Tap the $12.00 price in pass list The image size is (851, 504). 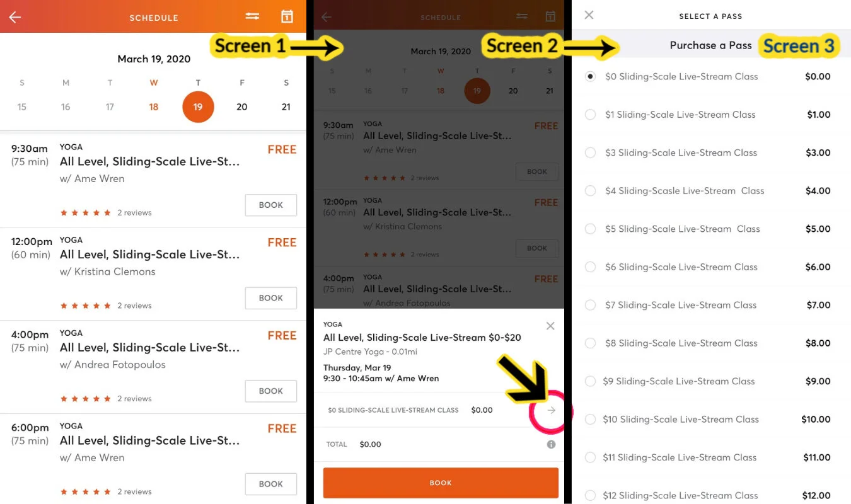pos(817,496)
